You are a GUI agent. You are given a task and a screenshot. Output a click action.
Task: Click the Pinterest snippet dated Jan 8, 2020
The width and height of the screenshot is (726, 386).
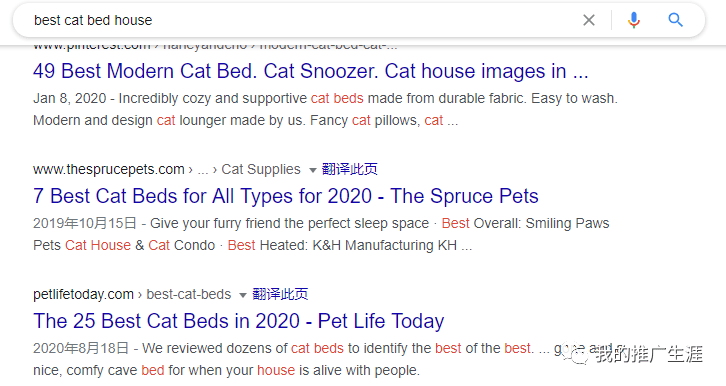(x=325, y=109)
